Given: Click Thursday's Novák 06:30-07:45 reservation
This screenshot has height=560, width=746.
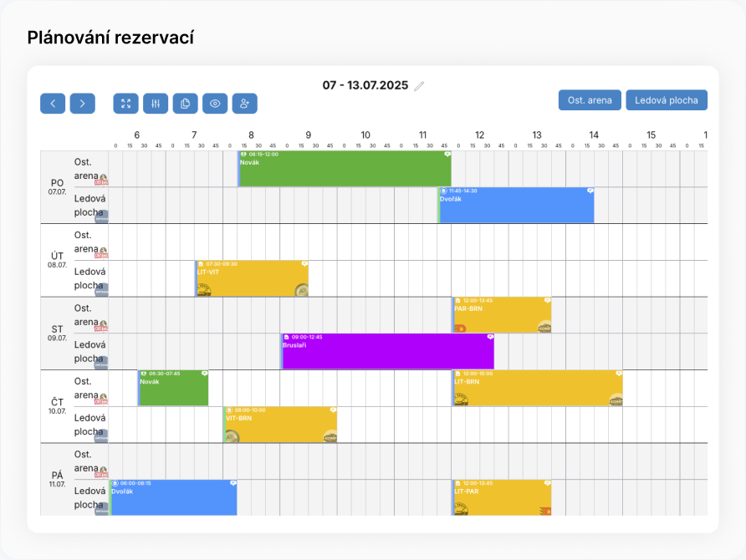Looking at the screenshot, I should [x=173, y=389].
